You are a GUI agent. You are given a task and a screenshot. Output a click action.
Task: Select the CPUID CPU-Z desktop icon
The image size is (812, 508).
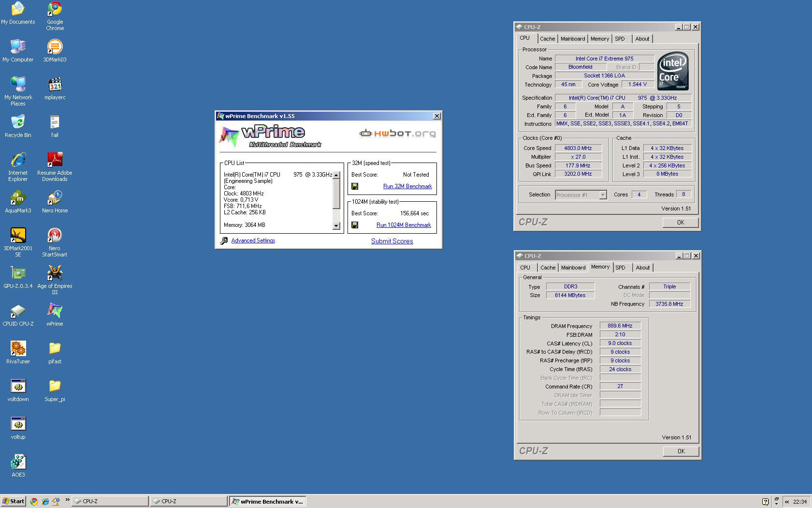tap(18, 315)
